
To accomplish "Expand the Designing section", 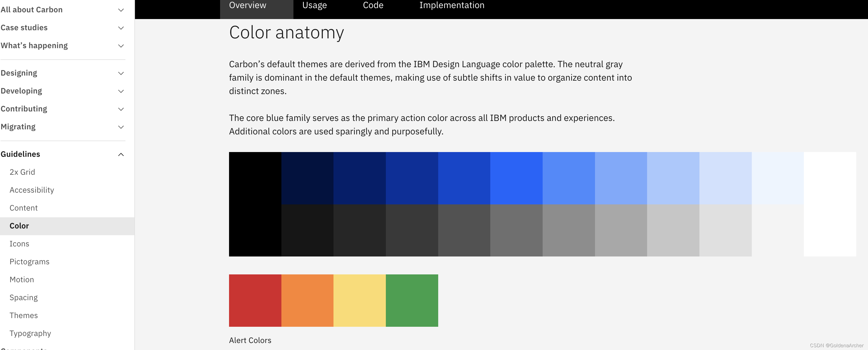I will click(63, 73).
